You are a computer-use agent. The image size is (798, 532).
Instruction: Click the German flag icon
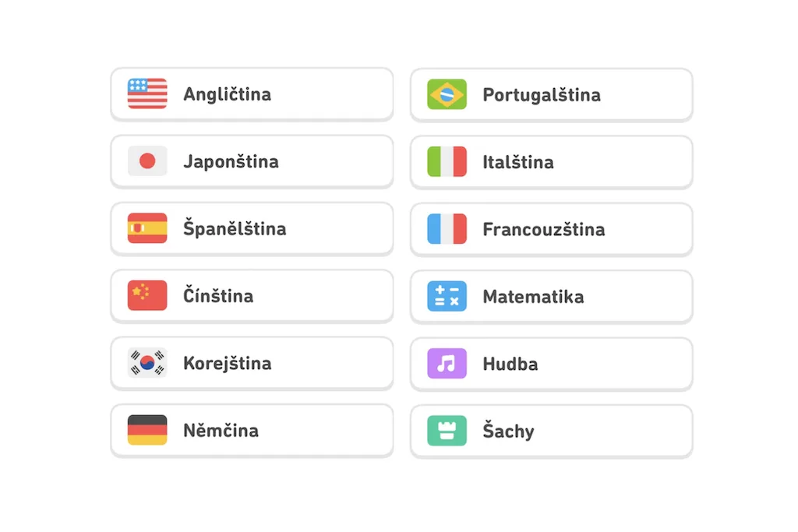147,430
